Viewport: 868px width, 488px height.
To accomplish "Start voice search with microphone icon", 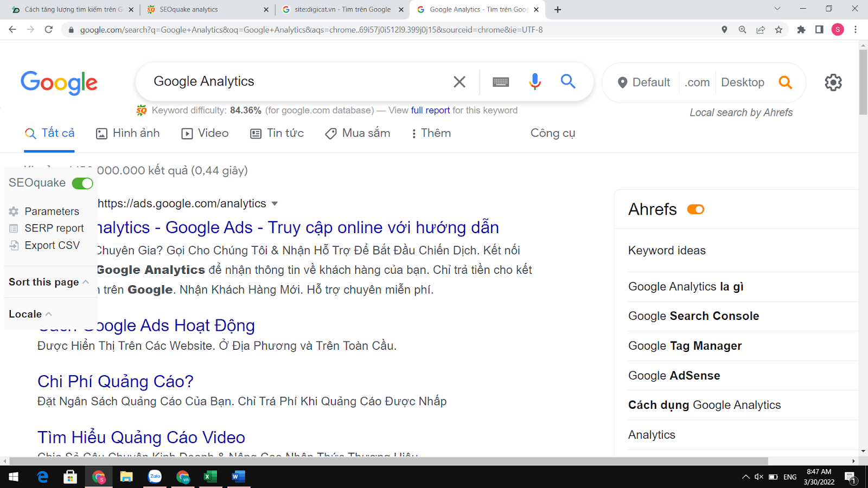I will click(535, 81).
